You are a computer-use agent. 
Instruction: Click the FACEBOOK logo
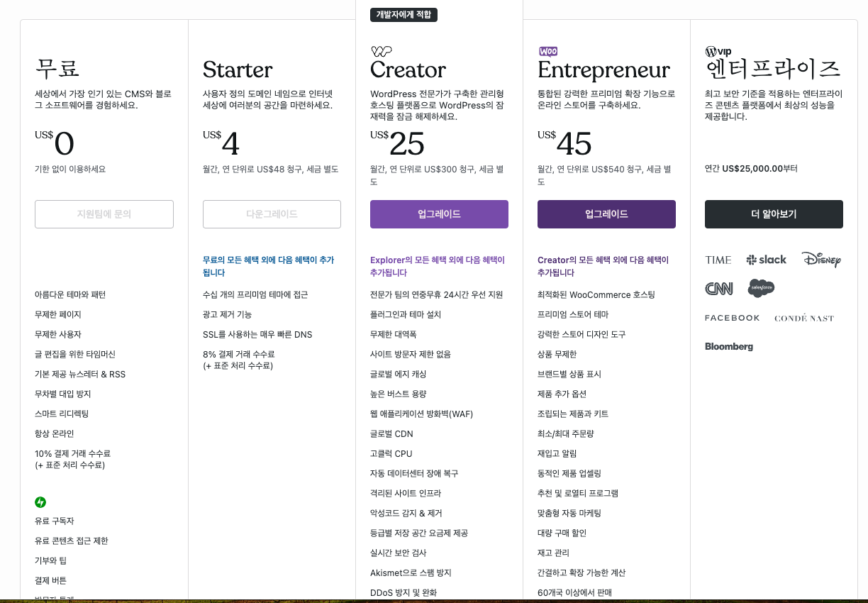point(732,318)
